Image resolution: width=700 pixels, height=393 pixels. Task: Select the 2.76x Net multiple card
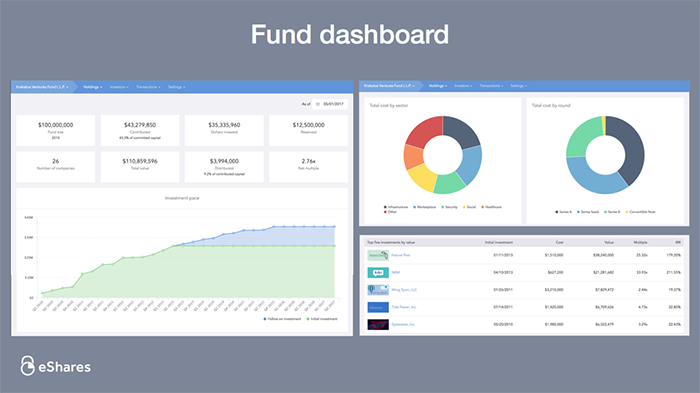coord(308,167)
